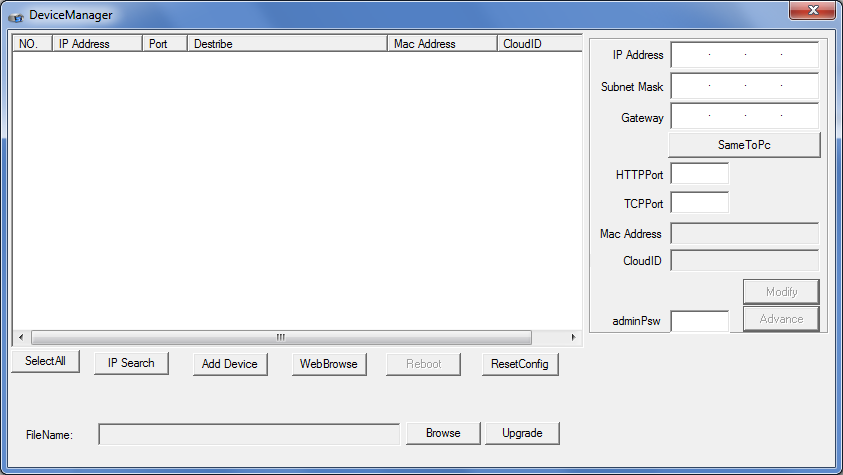
Task: Click the horizontal scrollbar left arrow
Action: click(21, 337)
